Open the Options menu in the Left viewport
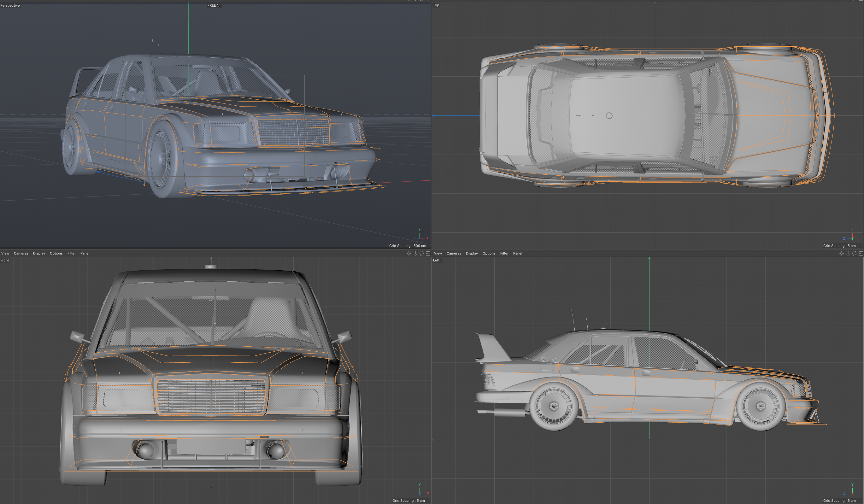Viewport: 864px width, 504px height. click(489, 253)
